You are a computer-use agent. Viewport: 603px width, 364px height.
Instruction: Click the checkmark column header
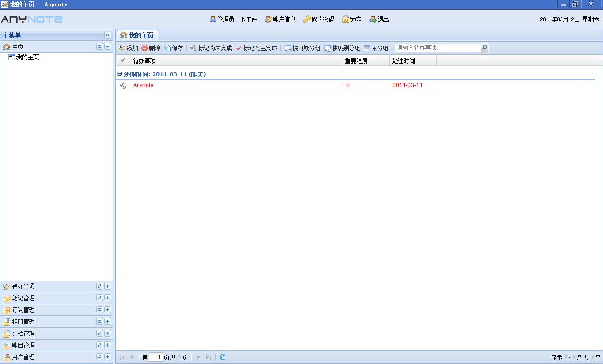[x=123, y=60]
